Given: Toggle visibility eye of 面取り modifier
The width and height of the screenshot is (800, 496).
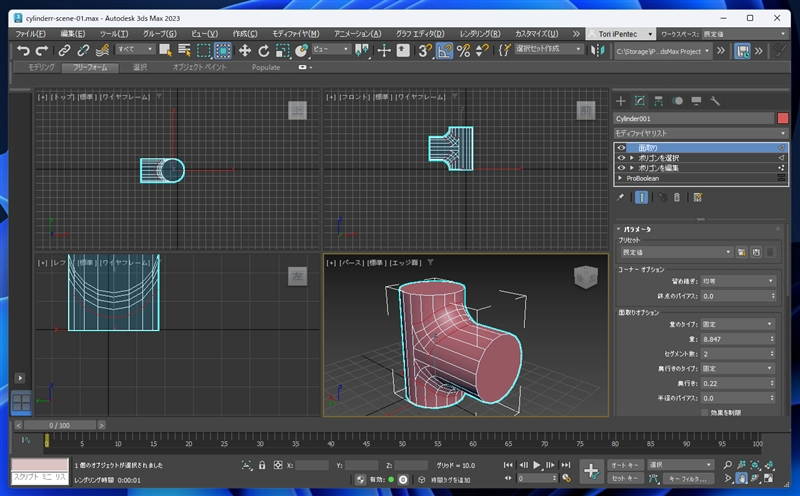Looking at the screenshot, I should click(x=621, y=148).
